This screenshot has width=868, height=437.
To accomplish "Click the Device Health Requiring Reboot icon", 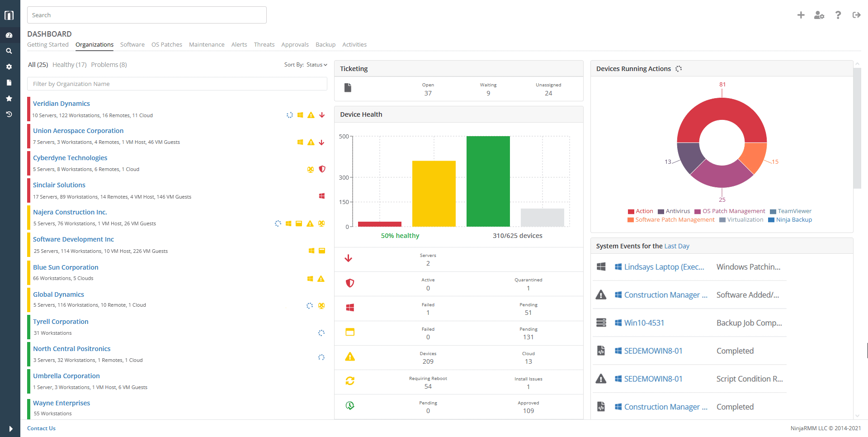I will (350, 381).
